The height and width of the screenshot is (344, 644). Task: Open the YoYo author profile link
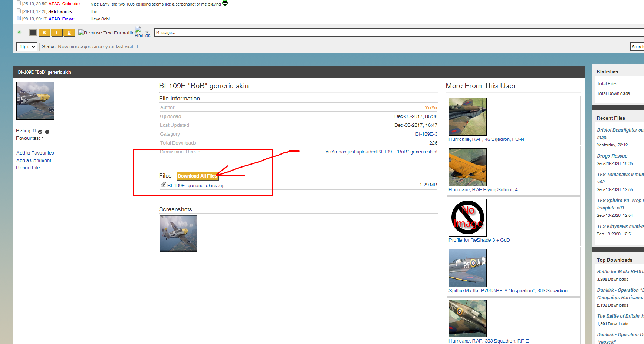click(431, 107)
